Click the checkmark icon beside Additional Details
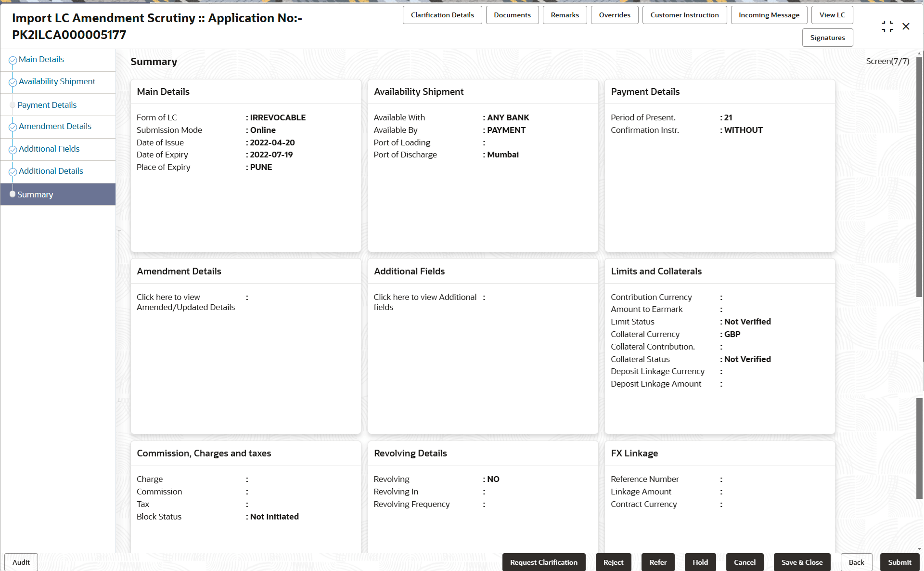 click(13, 172)
